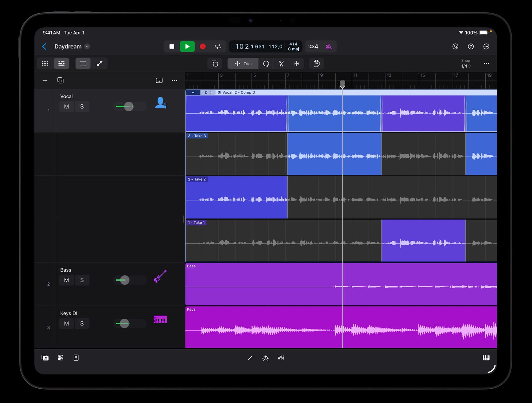Image resolution: width=532 pixels, height=403 pixels.
Task: Open the Daydream project dropdown
Action: coord(87,46)
